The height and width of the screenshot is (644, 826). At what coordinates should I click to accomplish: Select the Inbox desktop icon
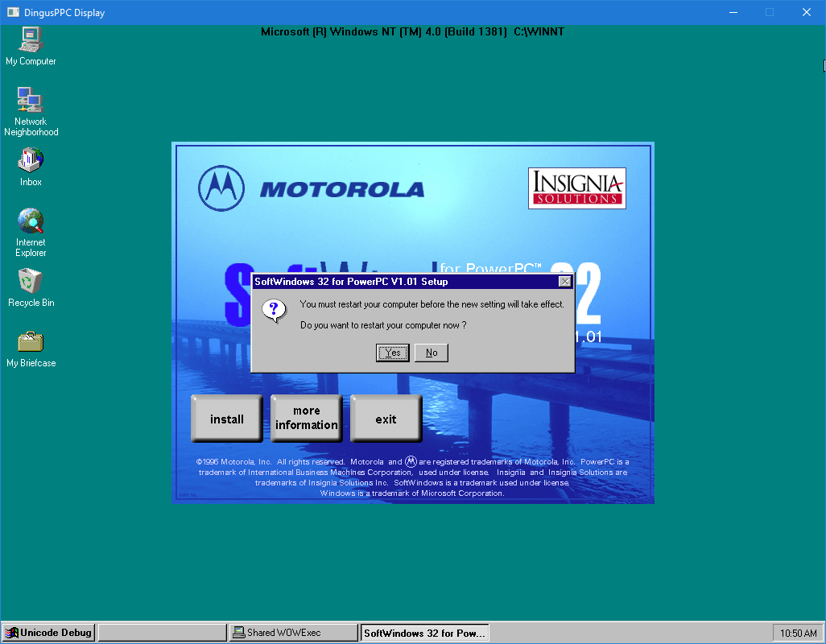click(31, 167)
